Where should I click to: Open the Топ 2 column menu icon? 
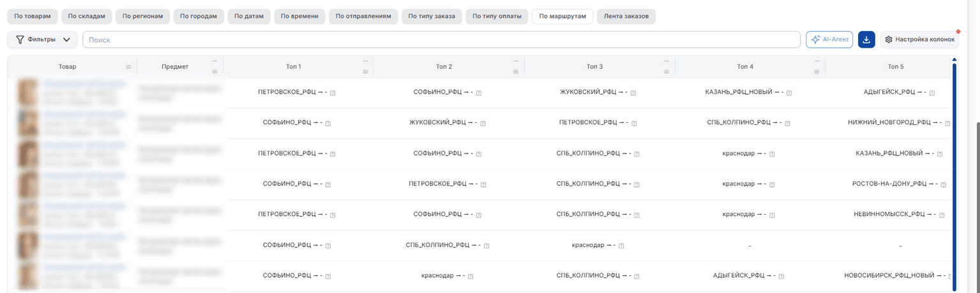(516, 71)
